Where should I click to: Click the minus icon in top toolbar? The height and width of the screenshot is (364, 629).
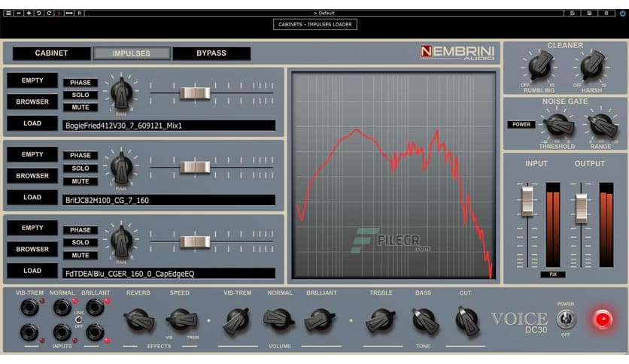19,14
